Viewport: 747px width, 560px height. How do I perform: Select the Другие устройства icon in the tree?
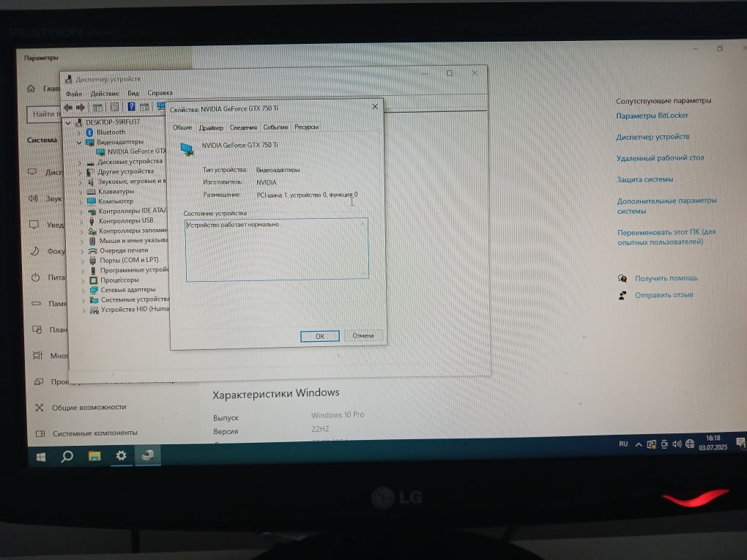(x=91, y=171)
